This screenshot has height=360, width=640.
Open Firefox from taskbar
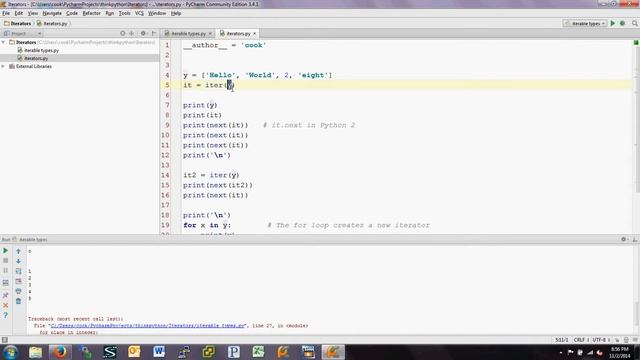[x=60, y=352]
